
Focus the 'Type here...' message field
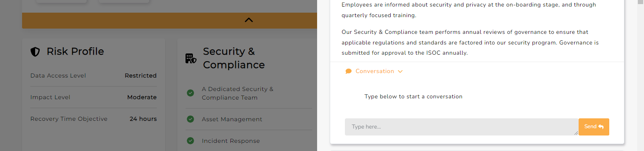461,127
